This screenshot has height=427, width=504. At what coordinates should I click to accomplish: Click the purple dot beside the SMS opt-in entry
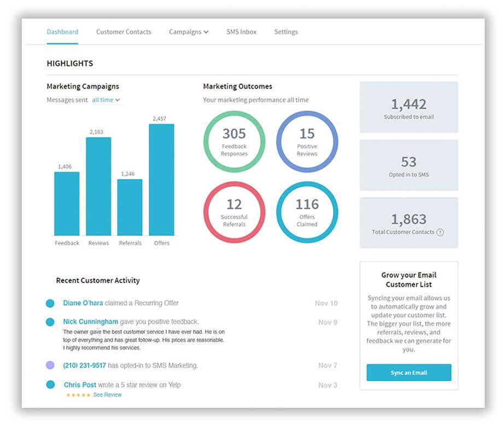(x=50, y=365)
